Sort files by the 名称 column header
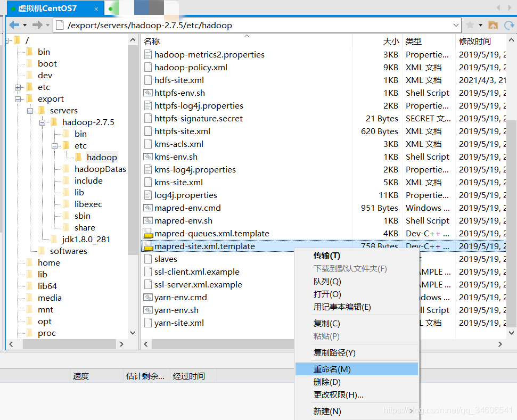 247,41
